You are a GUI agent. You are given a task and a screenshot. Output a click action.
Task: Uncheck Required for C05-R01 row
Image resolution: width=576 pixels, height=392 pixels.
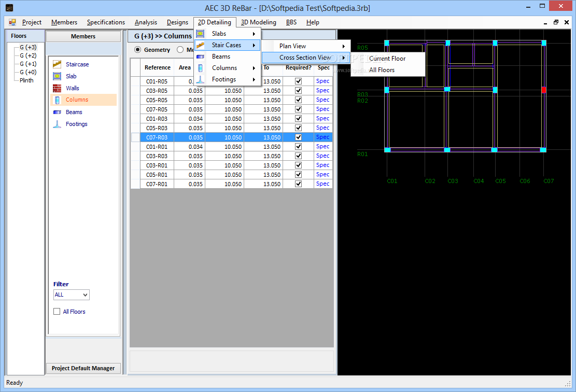coord(298,175)
